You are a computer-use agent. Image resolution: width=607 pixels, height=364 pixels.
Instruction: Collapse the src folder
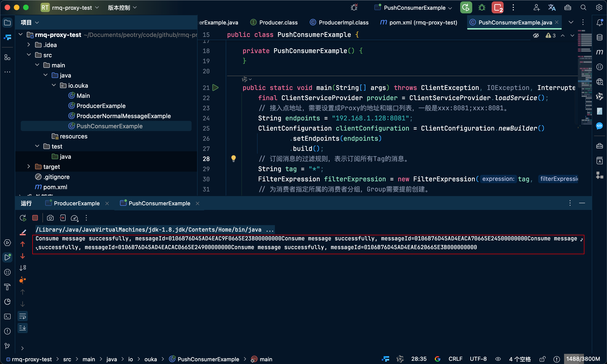coord(29,55)
